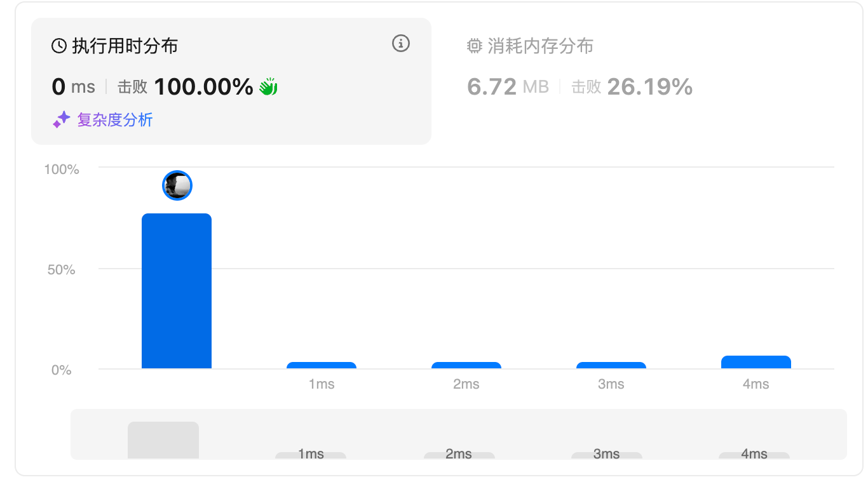Select the 执行用时分布 tab
Screen dimensions: 868x489
click(231, 81)
